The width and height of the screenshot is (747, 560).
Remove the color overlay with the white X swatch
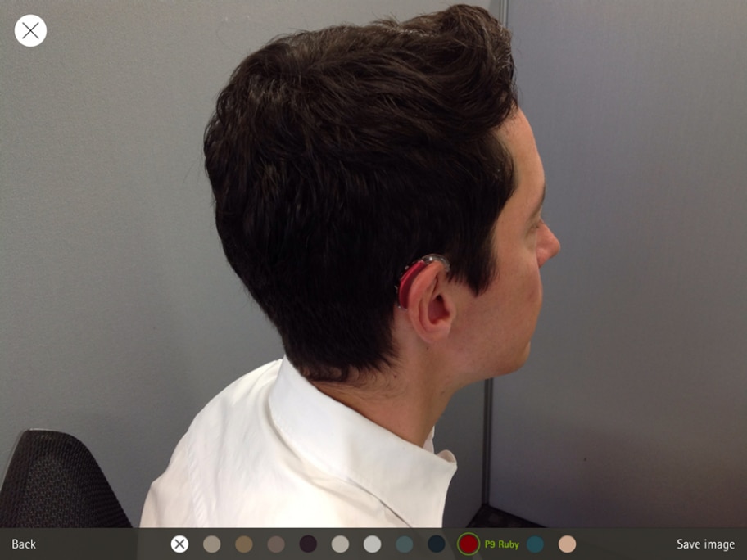click(x=179, y=544)
